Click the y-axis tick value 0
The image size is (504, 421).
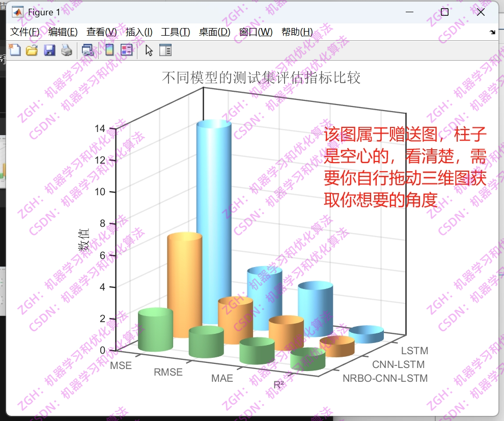(102, 350)
